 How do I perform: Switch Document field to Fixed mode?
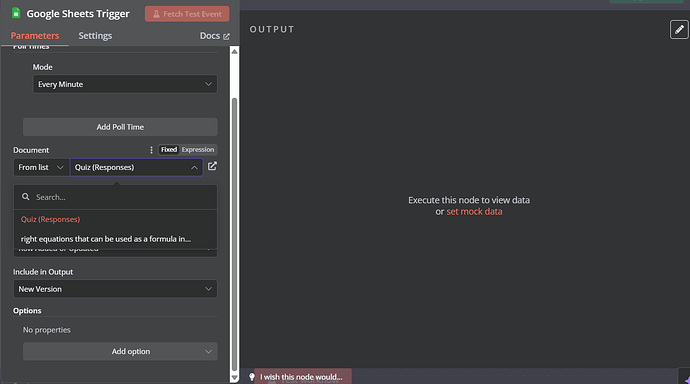[x=169, y=150]
